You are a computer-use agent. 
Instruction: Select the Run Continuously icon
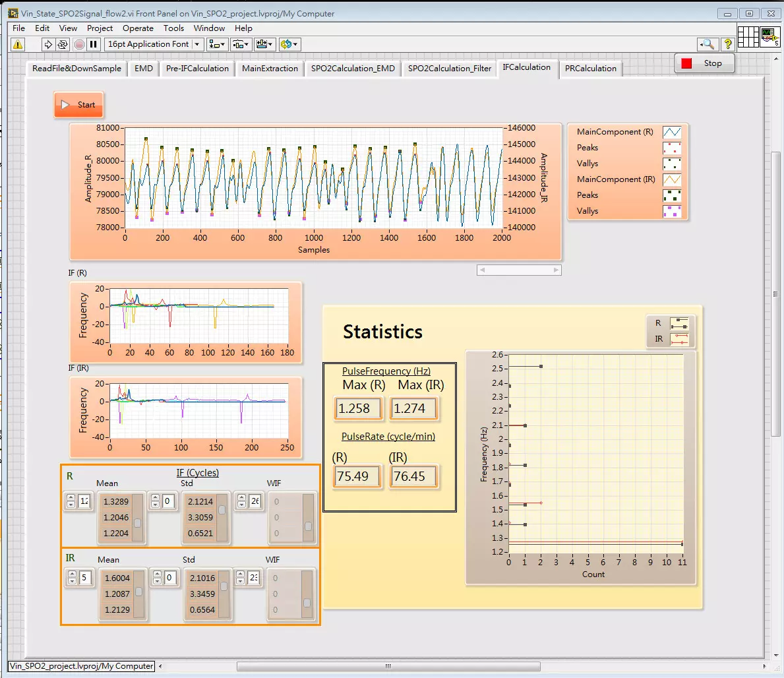(62, 45)
